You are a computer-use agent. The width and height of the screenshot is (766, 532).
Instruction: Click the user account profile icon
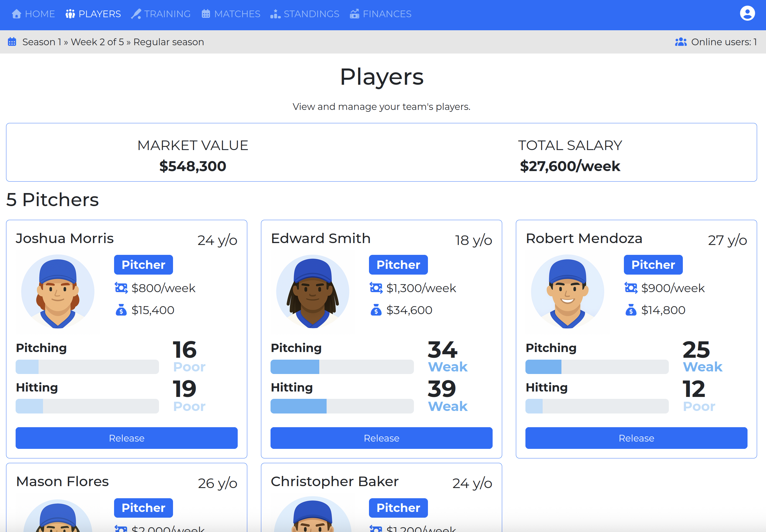tap(747, 14)
